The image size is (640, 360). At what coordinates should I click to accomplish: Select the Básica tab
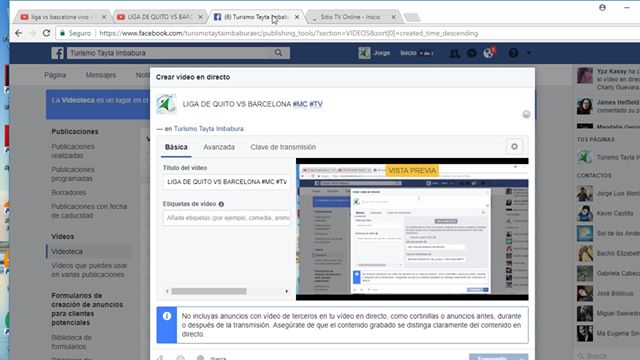pyautogui.click(x=176, y=147)
